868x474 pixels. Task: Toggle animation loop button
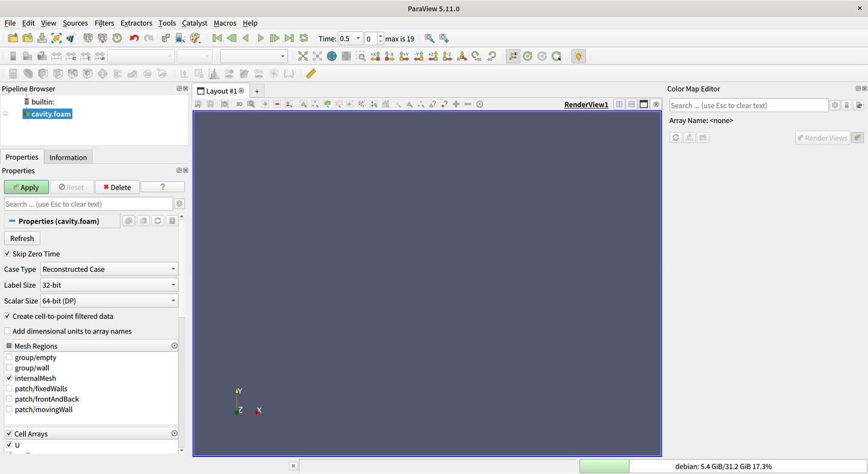tap(304, 39)
